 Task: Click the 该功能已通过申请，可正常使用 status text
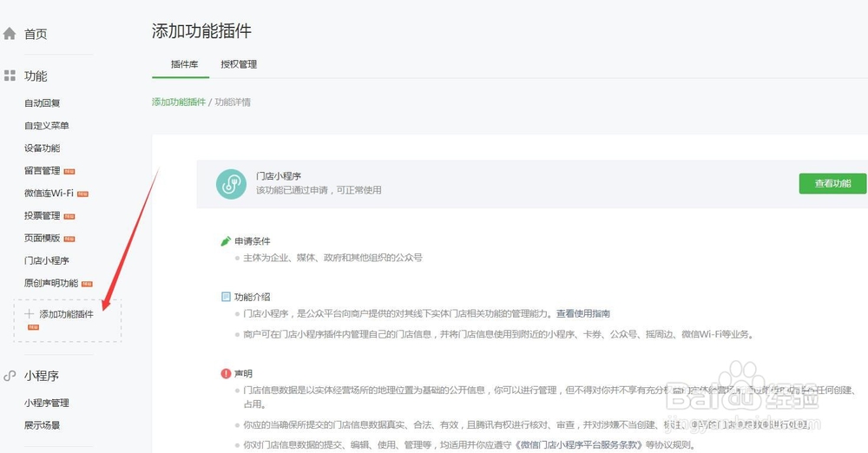click(x=319, y=190)
